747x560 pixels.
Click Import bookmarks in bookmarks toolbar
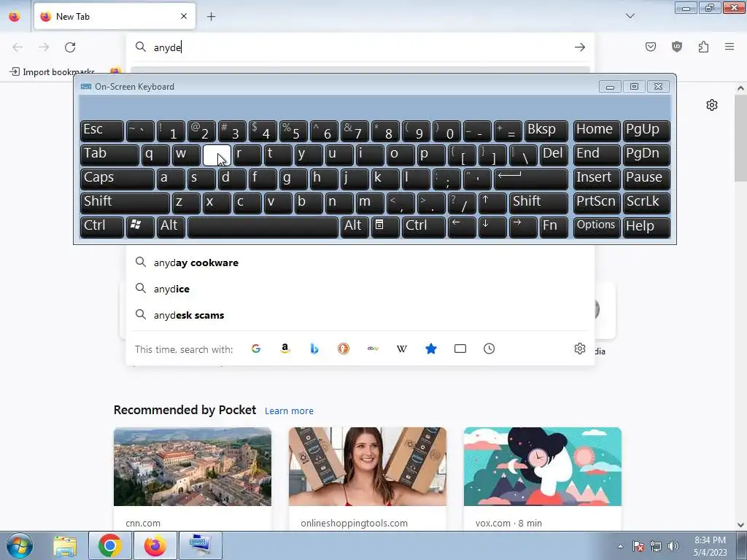(53, 72)
